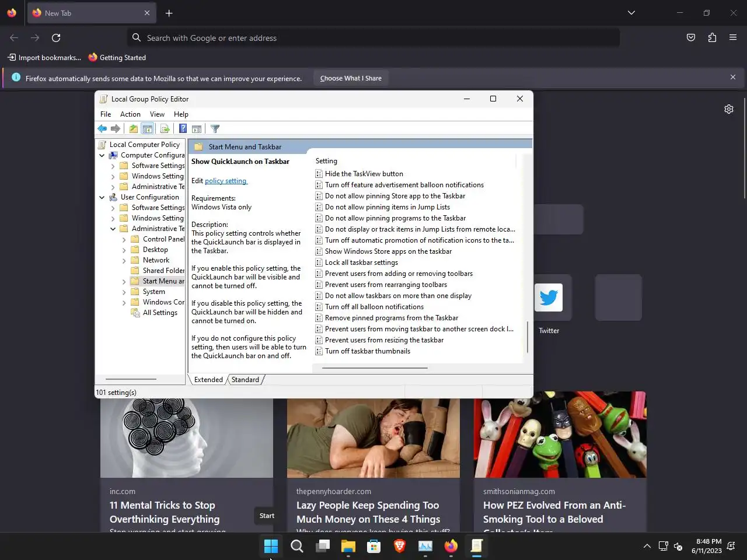Open New Tab personalize gear icon

click(729, 109)
